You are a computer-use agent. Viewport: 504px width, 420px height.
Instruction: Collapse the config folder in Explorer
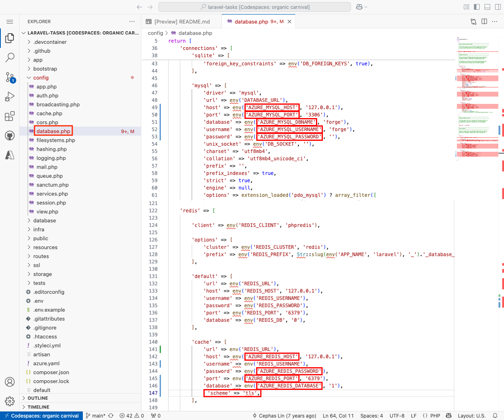(x=41, y=78)
